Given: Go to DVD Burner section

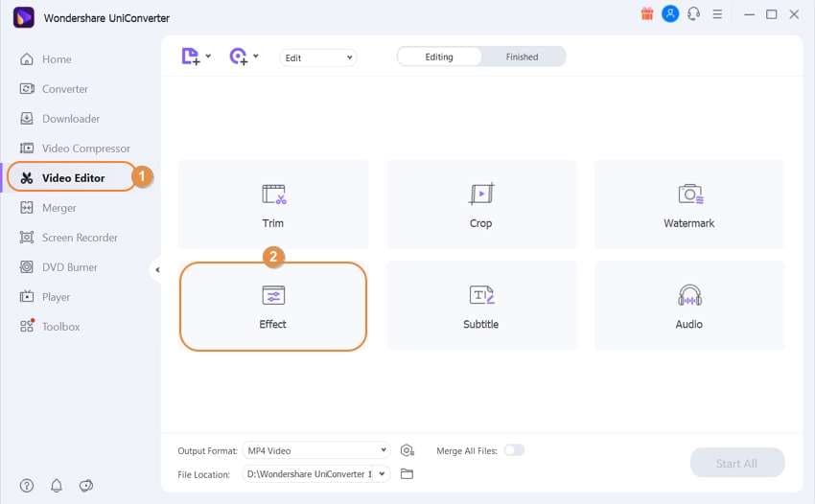Looking at the screenshot, I should pyautogui.click(x=58, y=267).
